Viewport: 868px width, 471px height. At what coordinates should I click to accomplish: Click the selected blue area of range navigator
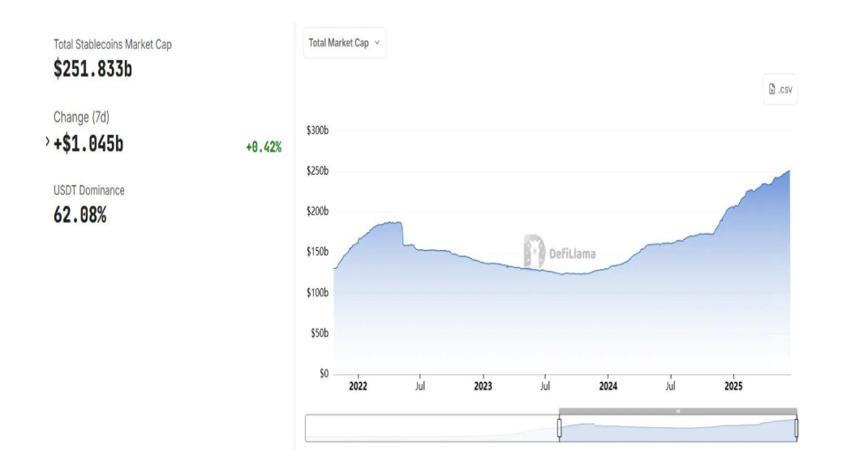(x=677, y=430)
